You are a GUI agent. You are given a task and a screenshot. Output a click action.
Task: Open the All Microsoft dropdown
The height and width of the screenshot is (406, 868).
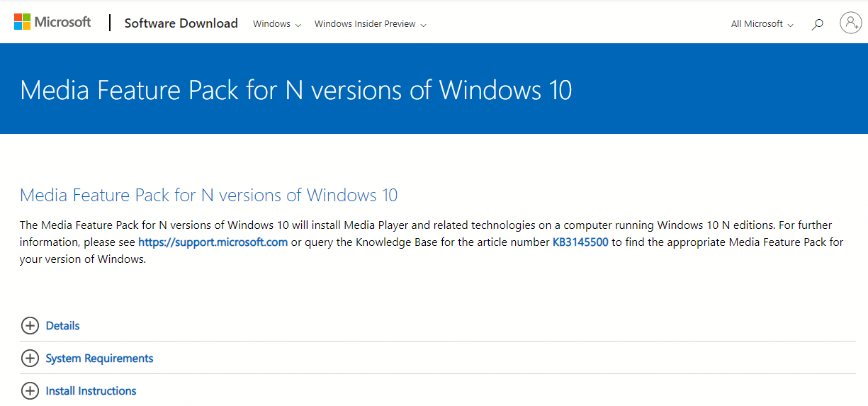pos(762,24)
